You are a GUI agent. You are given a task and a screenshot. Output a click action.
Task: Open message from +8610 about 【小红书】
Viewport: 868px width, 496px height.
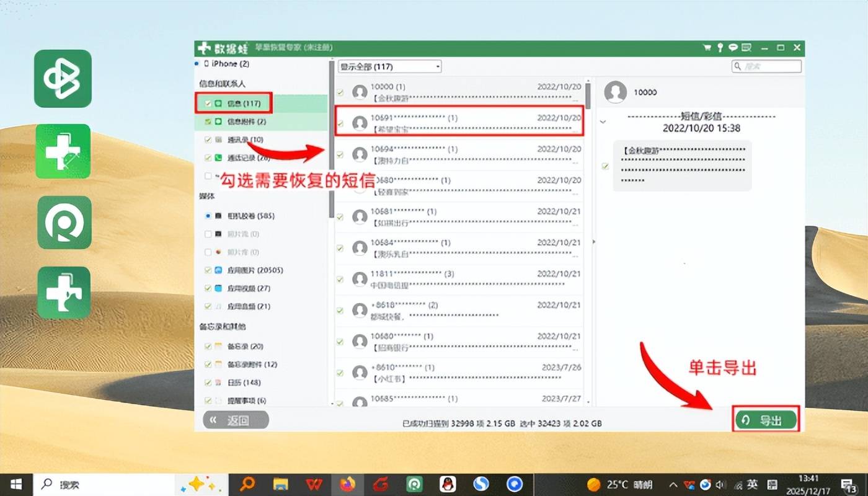coord(459,372)
